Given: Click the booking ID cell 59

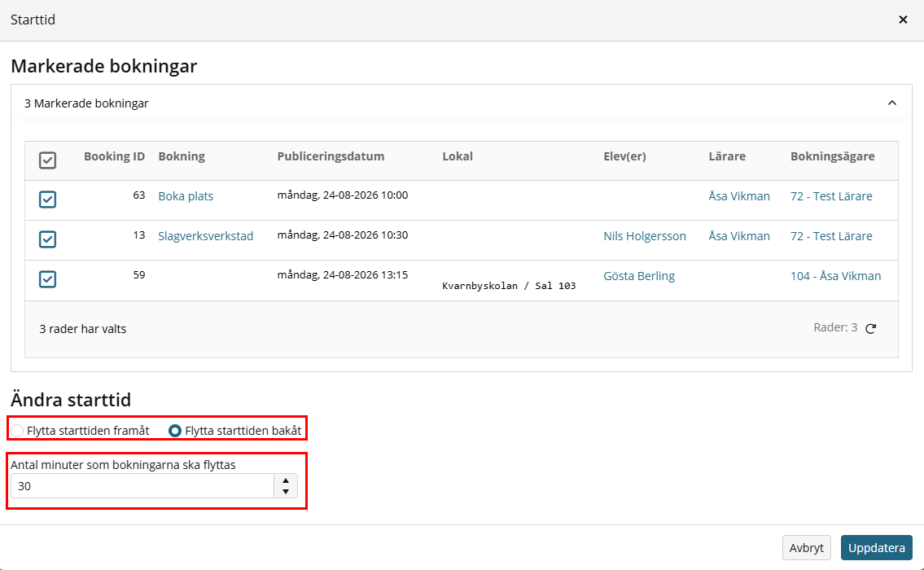Looking at the screenshot, I should [139, 274].
